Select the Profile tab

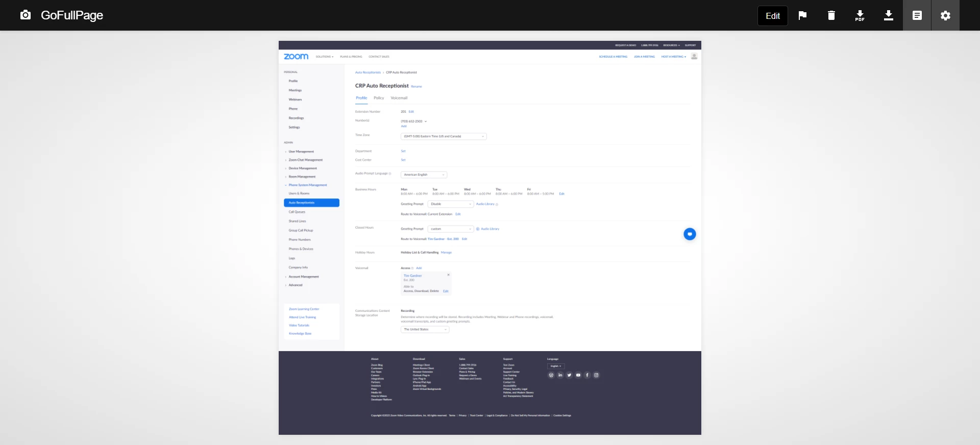361,98
